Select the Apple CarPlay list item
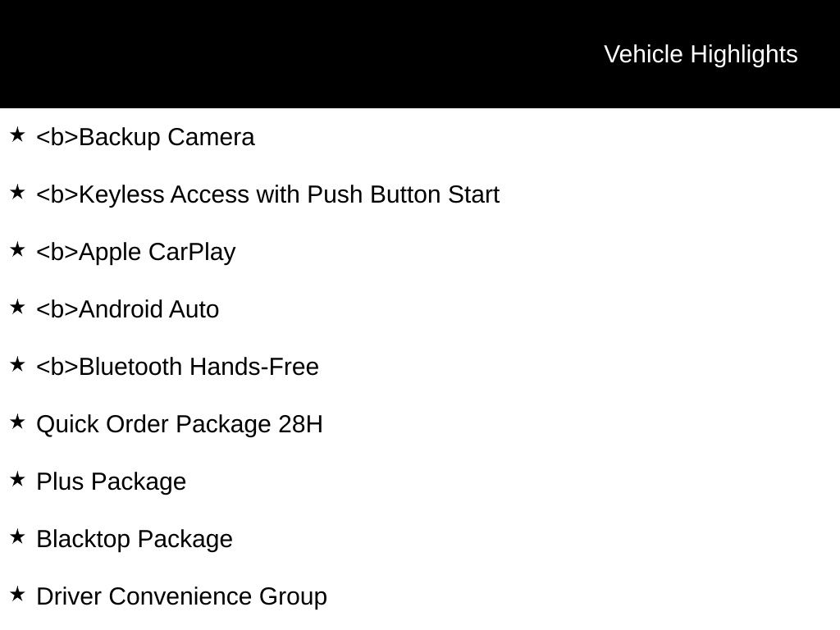Viewport: 840px width, 630px height. tap(136, 252)
